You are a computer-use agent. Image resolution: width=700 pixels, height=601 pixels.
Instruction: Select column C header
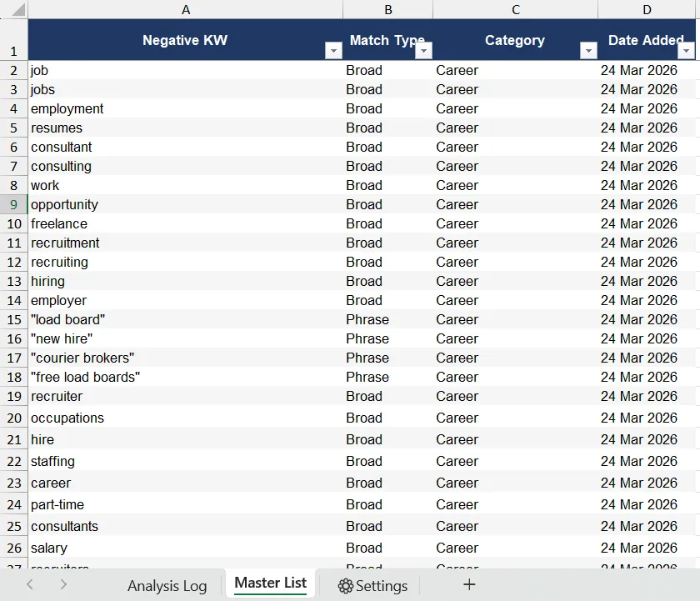516,9
